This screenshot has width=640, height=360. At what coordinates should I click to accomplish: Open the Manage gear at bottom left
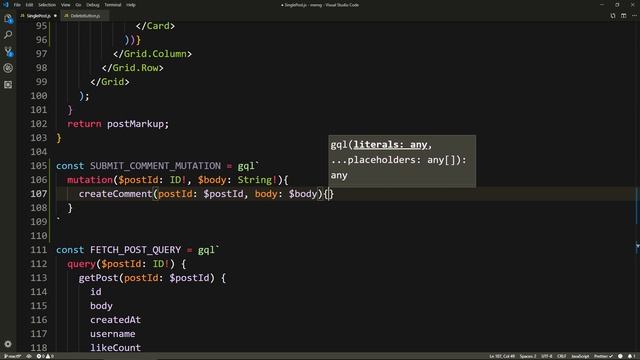point(8,344)
